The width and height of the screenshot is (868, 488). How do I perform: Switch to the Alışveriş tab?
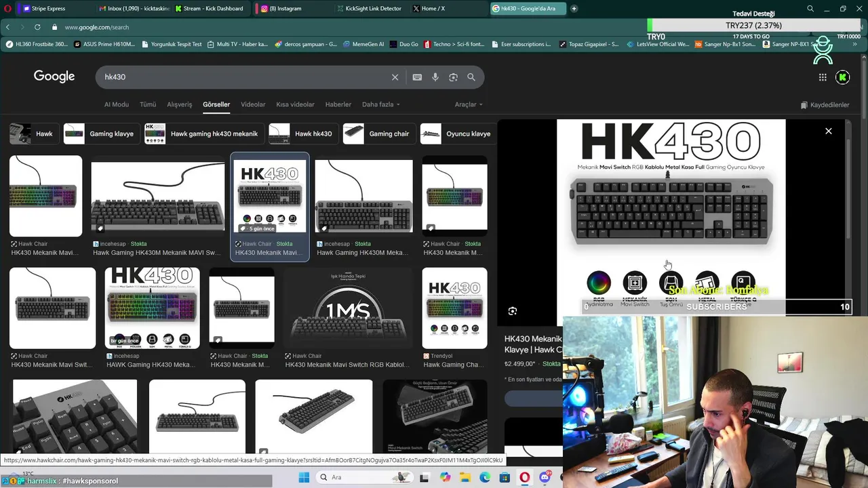point(180,104)
